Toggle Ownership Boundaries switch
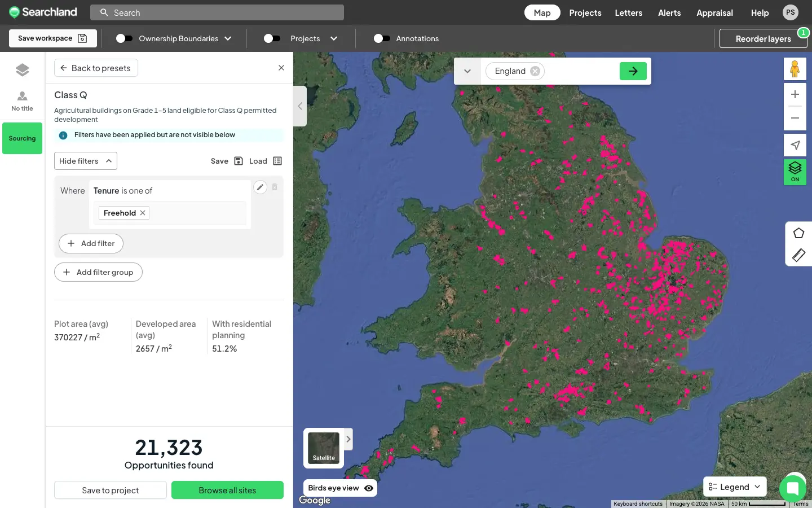The image size is (812, 508). point(124,38)
